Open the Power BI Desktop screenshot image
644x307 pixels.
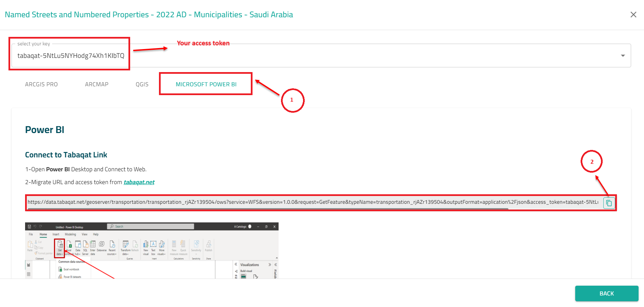coord(152,250)
